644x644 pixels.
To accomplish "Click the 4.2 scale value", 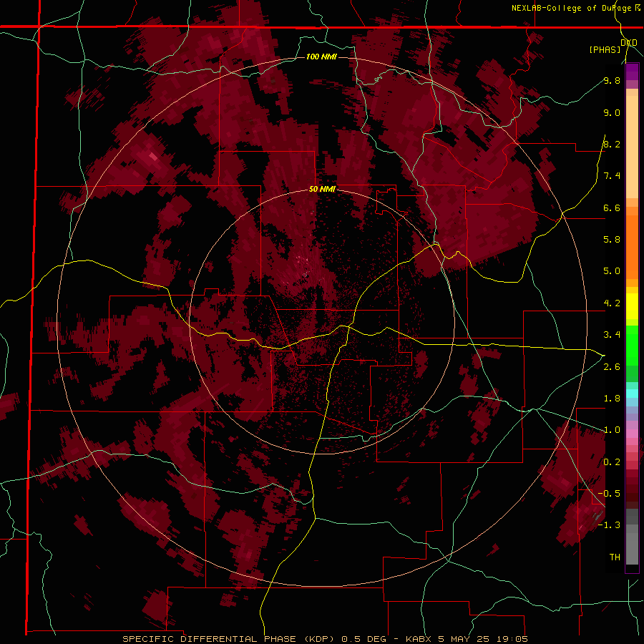I will coord(612,303).
